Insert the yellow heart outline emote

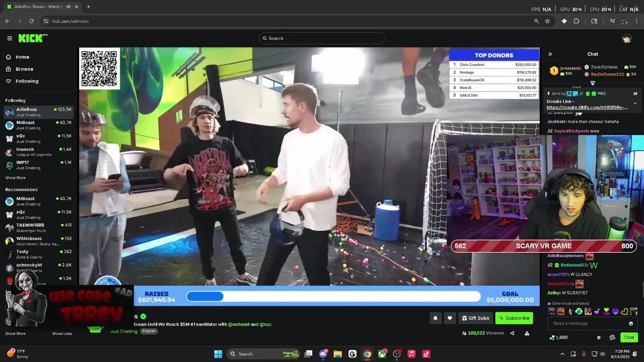pos(624,311)
